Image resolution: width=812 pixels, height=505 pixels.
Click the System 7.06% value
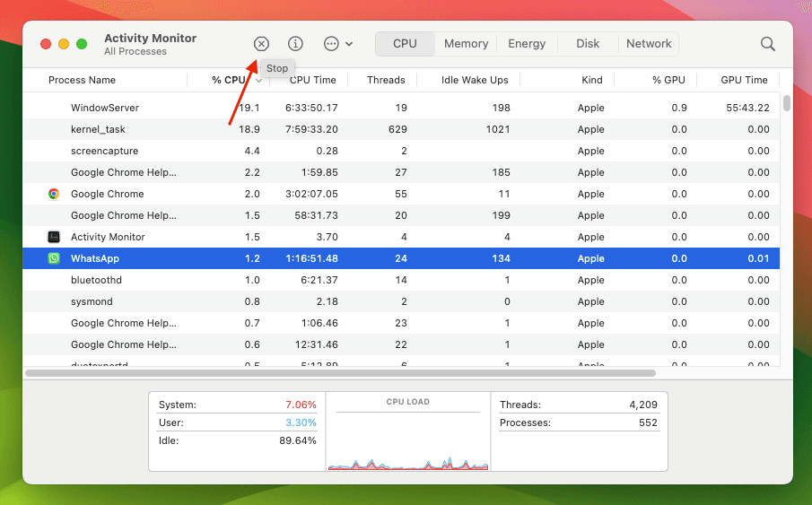pyautogui.click(x=301, y=405)
